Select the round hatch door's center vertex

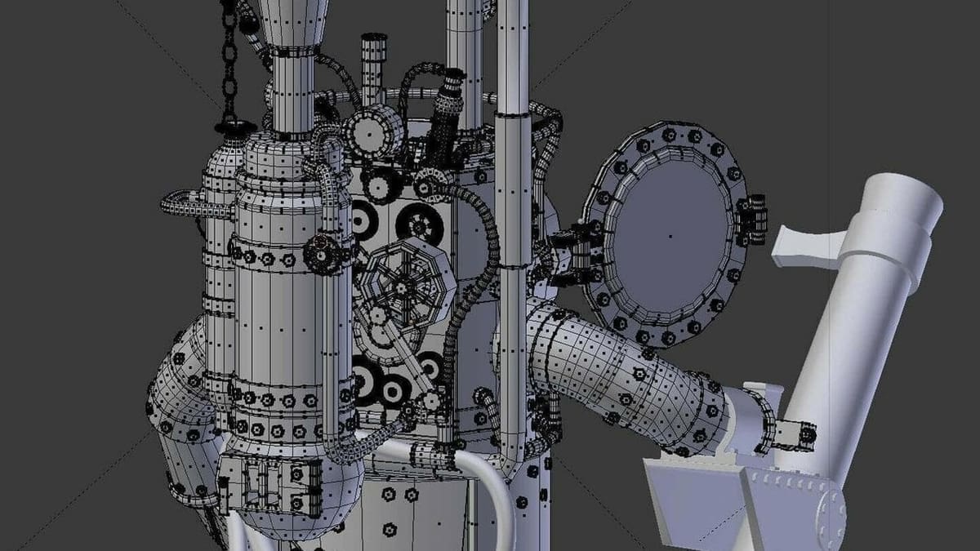click(x=670, y=236)
